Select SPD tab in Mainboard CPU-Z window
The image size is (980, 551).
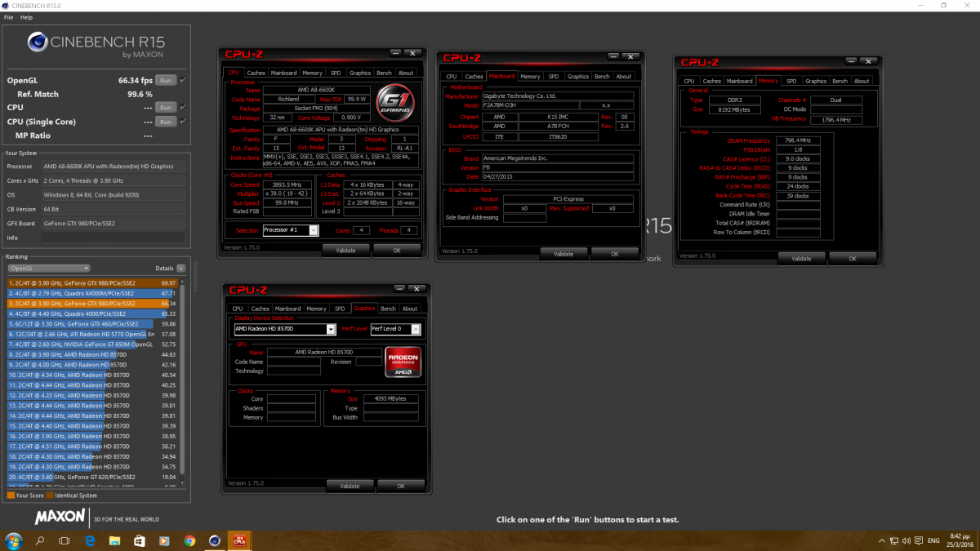coord(554,76)
